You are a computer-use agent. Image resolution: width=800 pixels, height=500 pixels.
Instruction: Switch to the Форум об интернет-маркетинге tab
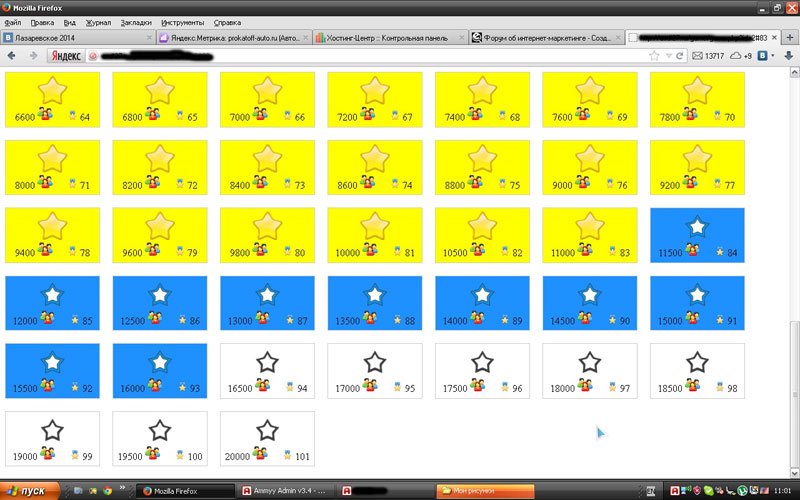click(546, 38)
